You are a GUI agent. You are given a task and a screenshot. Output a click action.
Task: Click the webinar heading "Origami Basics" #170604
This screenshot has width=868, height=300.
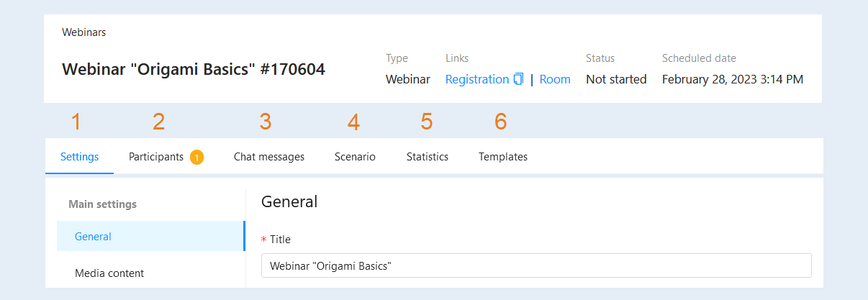coord(194,69)
